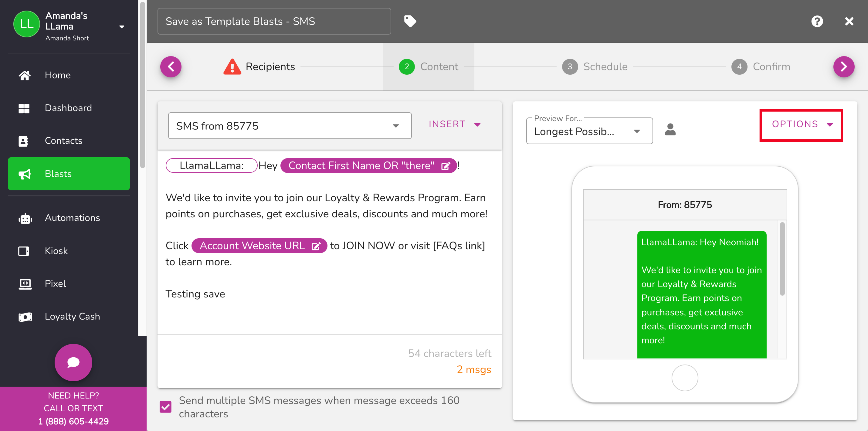Close the blast editor with X
This screenshot has width=868, height=431.
[849, 21]
